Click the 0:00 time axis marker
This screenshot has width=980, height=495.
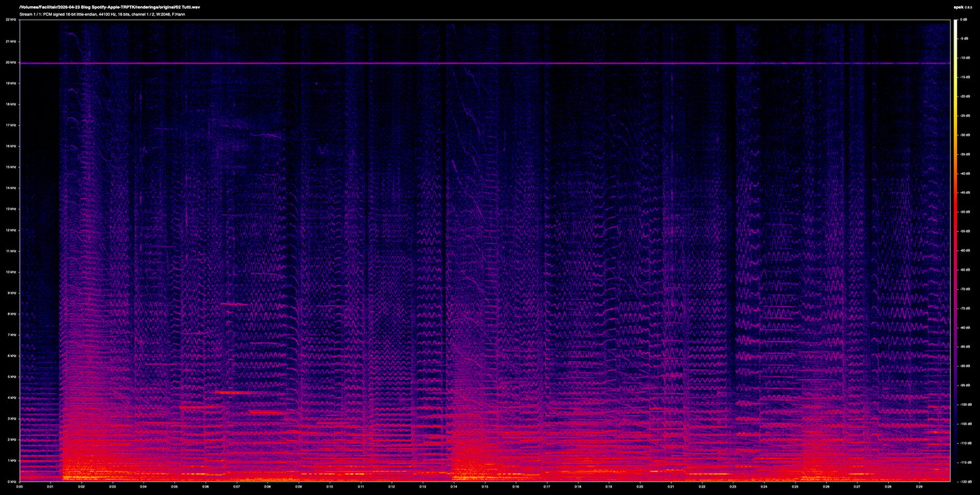point(20,487)
